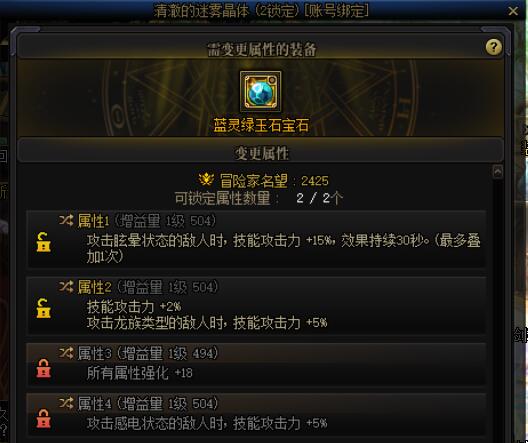Click the 蓝灵绿玉石宝石 item name

[261, 125]
